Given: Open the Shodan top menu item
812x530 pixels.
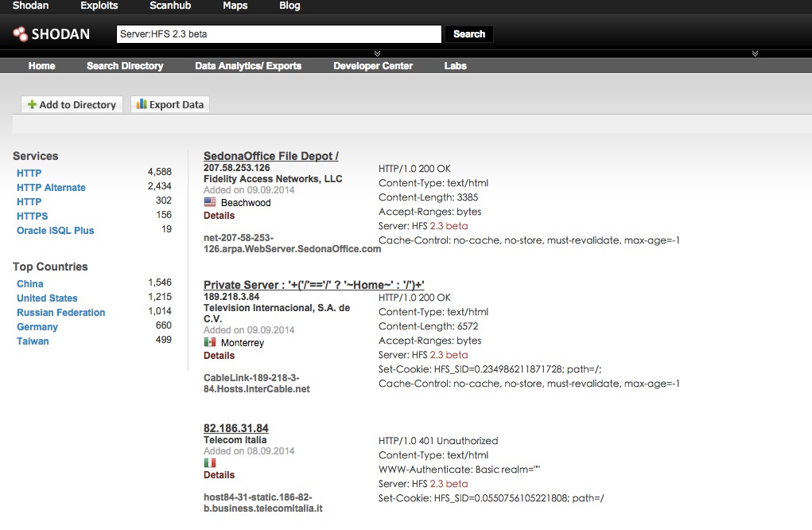Looking at the screenshot, I should (x=30, y=6).
